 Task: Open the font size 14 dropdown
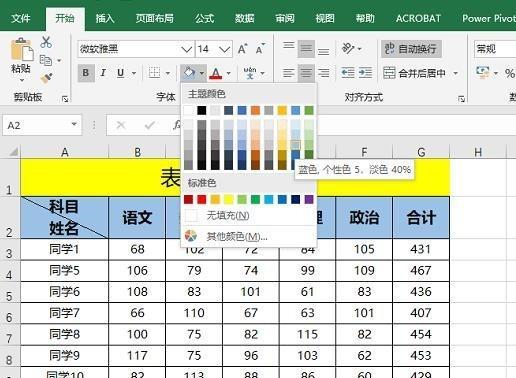coord(225,49)
